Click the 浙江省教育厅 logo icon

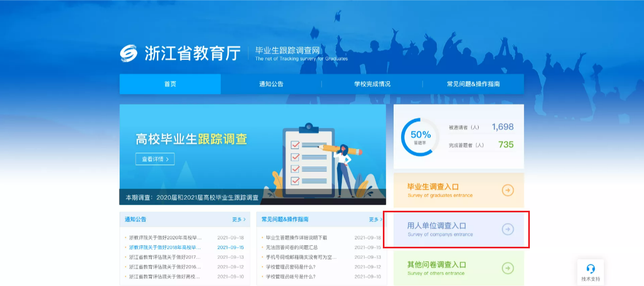click(x=129, y=53)
